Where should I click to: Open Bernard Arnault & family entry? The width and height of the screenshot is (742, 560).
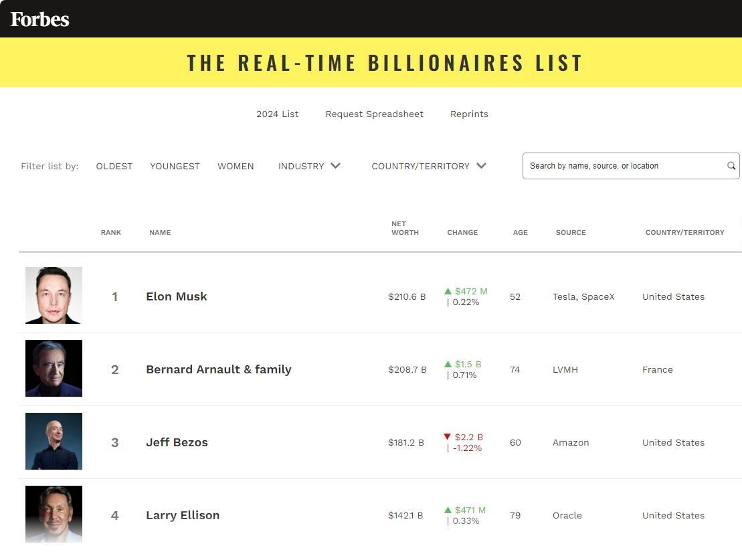219,369
